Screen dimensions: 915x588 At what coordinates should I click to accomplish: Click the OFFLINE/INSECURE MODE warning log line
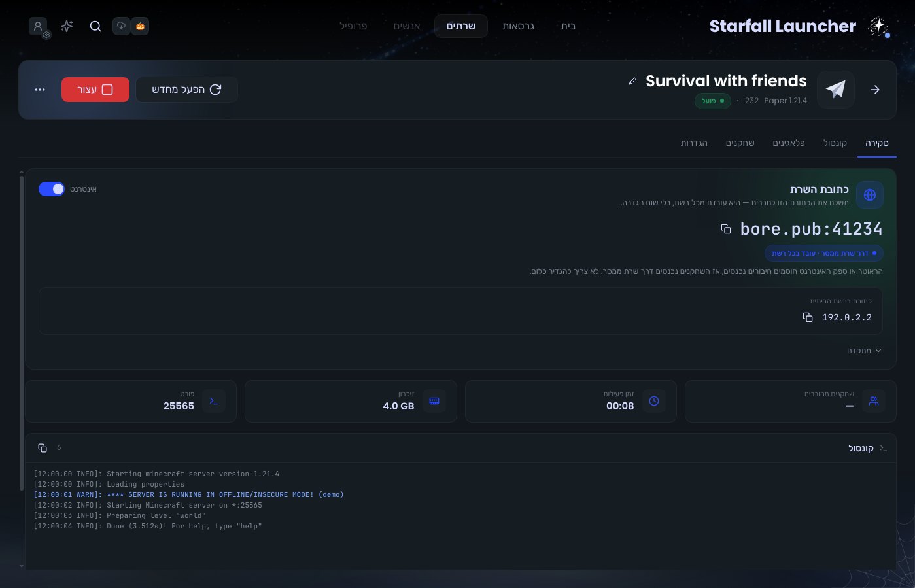click(188, 495)
